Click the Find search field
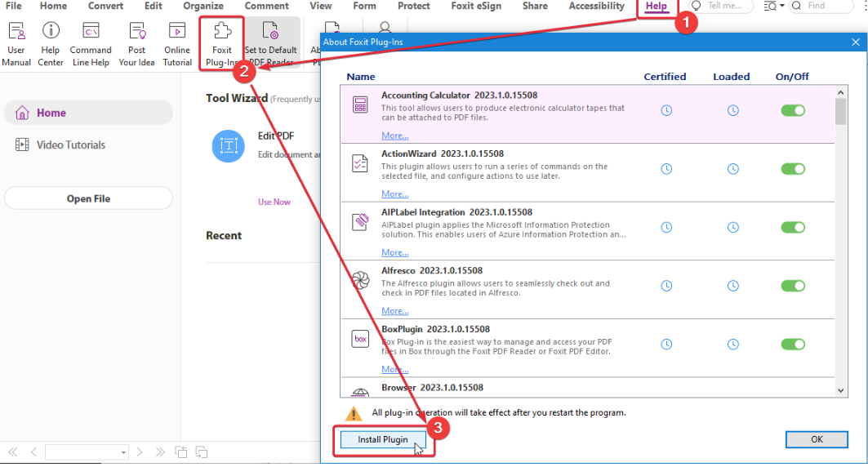Screen dimensions: 868x467 [829, 7]
